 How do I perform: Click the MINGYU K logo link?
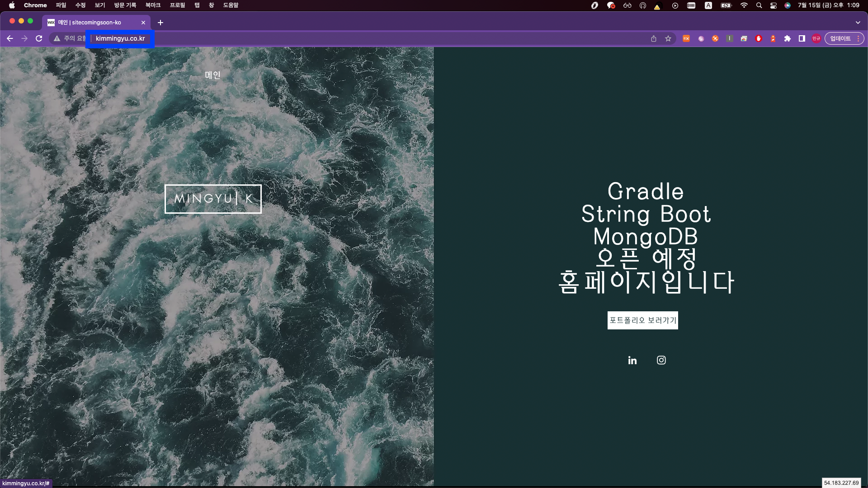213,199
